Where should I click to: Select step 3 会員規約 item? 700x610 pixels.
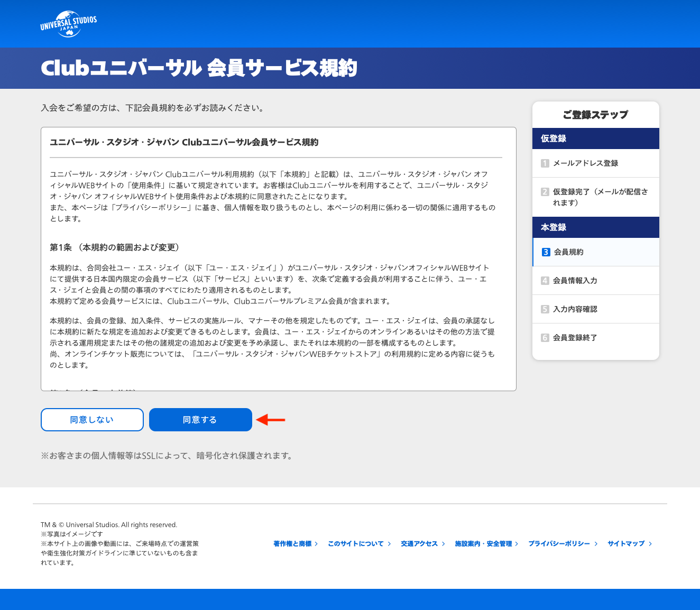pos(596,252)
